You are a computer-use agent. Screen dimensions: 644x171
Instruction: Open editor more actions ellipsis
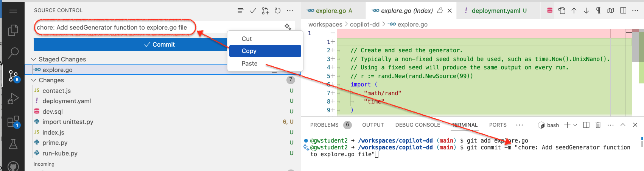635,11
